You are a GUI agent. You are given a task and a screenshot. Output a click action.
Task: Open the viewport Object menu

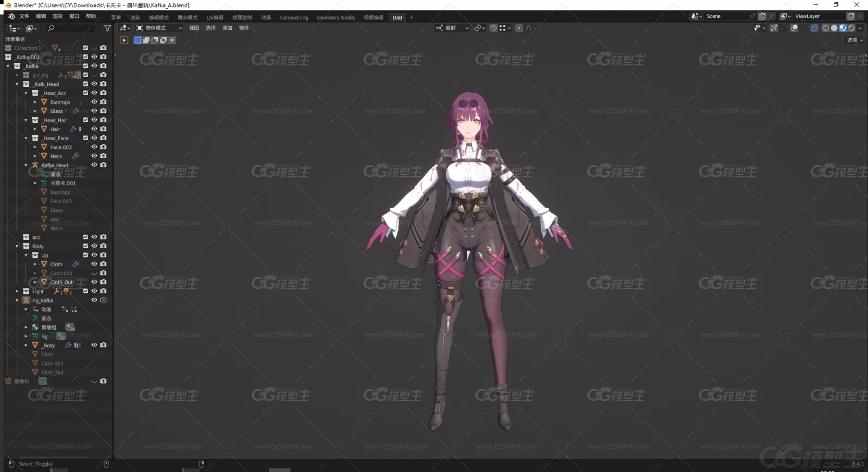(244, 28)
